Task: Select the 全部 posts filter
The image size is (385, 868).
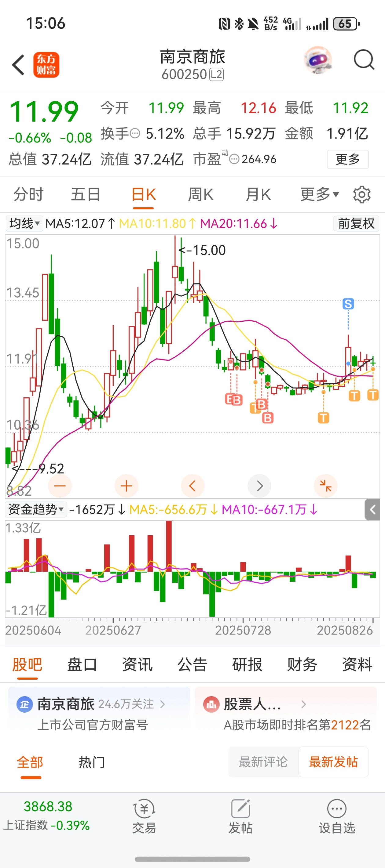Action: (x=30, y=762)
